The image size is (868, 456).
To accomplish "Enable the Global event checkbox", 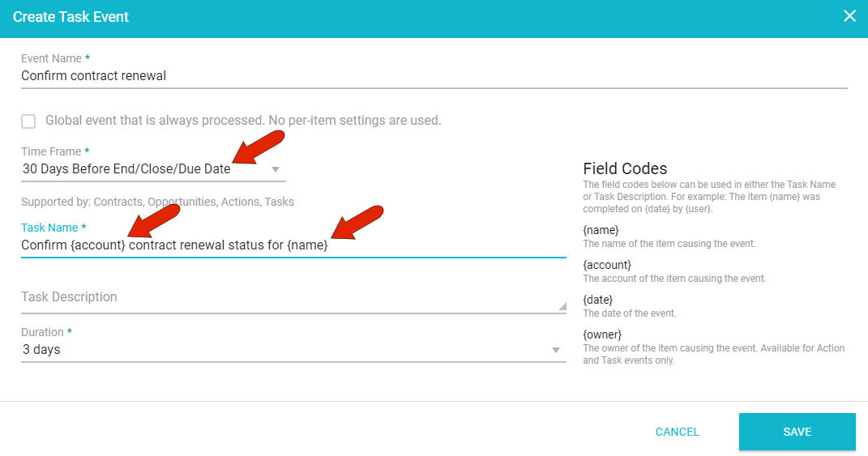I will (x=29, y=121).
